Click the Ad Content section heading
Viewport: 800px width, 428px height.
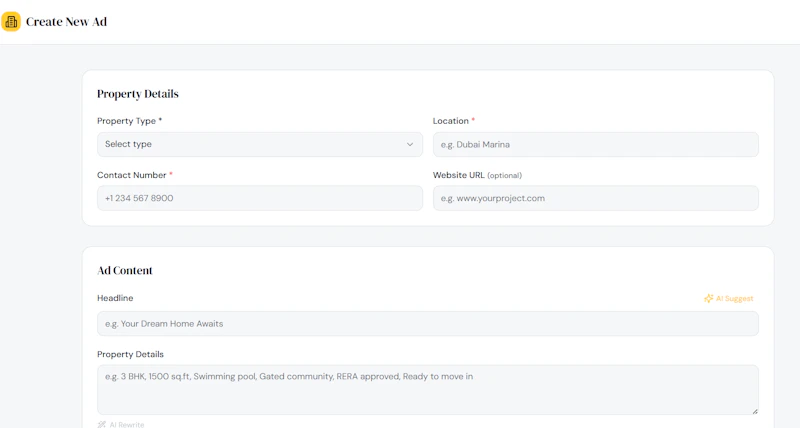click(125, 270)
